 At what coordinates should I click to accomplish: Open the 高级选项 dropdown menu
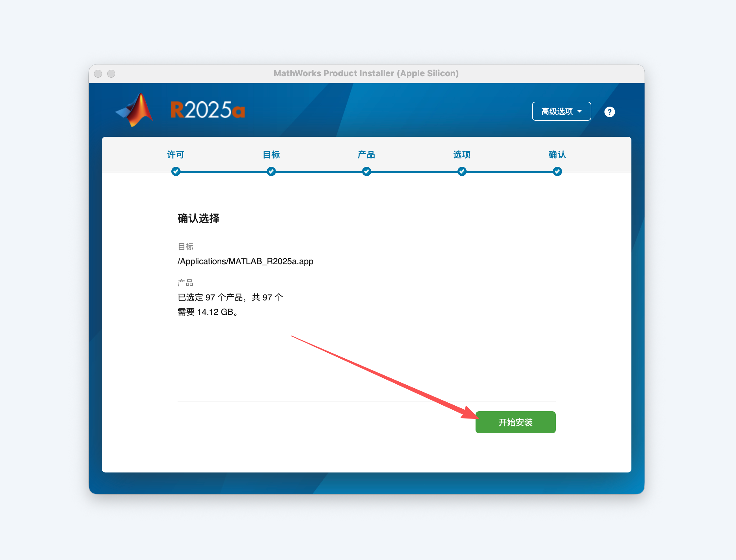coord(561,111)
